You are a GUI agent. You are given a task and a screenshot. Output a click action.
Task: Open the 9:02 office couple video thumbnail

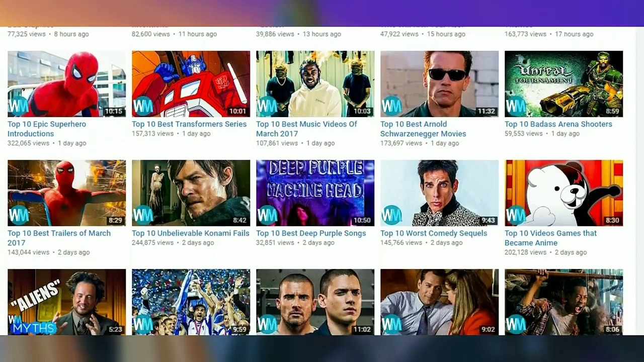439,302
